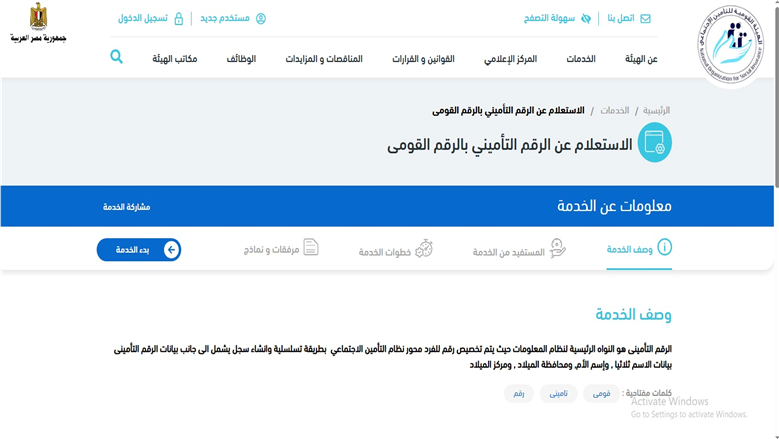779x439 pixels.
Task: Select the وصف الخدمة tab
Action: click(x=639, y=249)
